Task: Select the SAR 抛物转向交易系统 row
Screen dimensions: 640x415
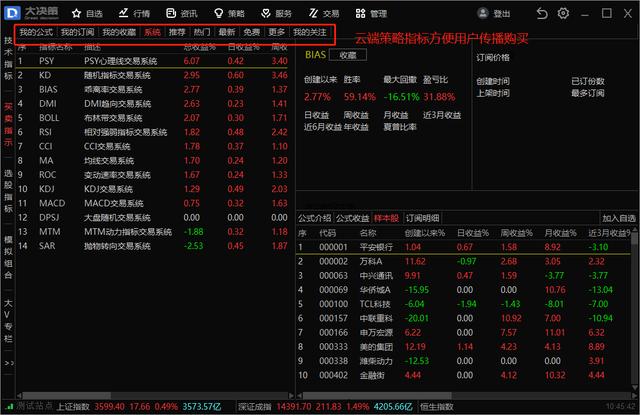Action: point(152,246)
